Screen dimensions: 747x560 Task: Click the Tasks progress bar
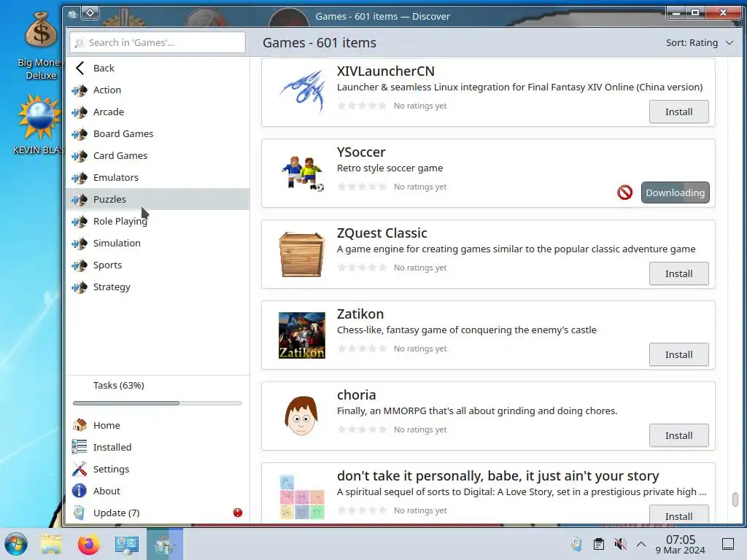click(x=158, y=403)
